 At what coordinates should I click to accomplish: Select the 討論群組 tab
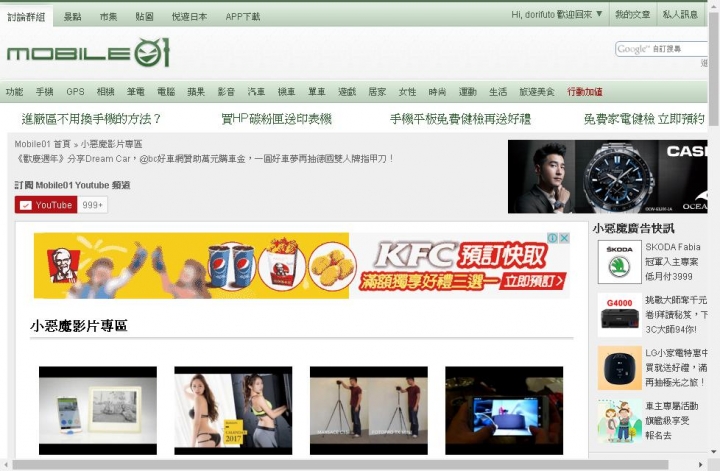tap(26, 17)
